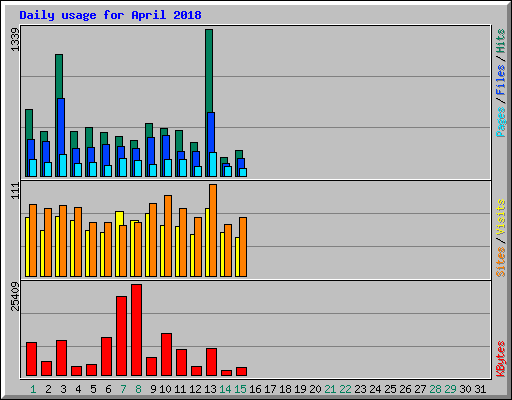Click the tallest green Hits bar for day 13
Screen dimensions: 512x400
pyautogui.click(x=209, y=71)
